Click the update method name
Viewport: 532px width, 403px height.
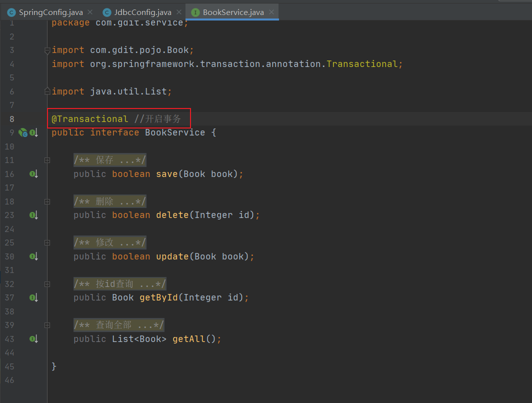(172, 256)
